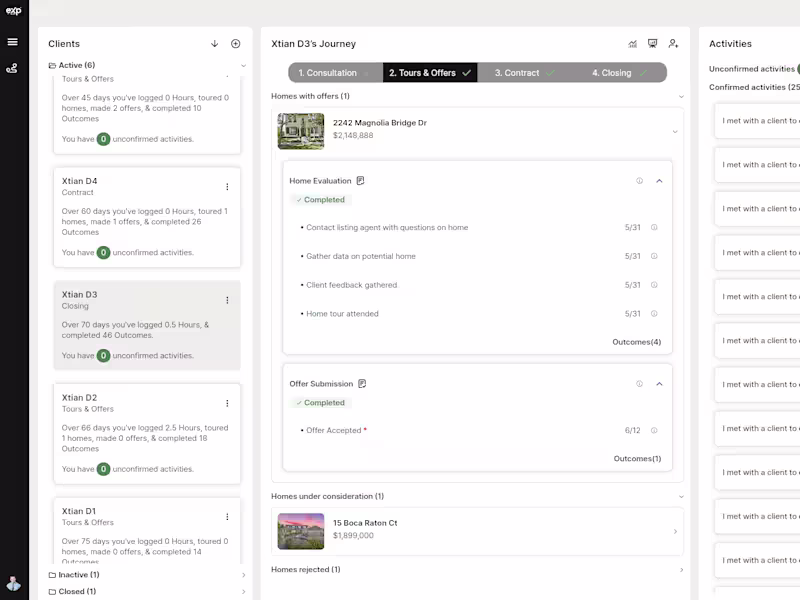Collapse the Active (6) clients section
The width and height of the screenshot is (800, 600).
(243, 66)
